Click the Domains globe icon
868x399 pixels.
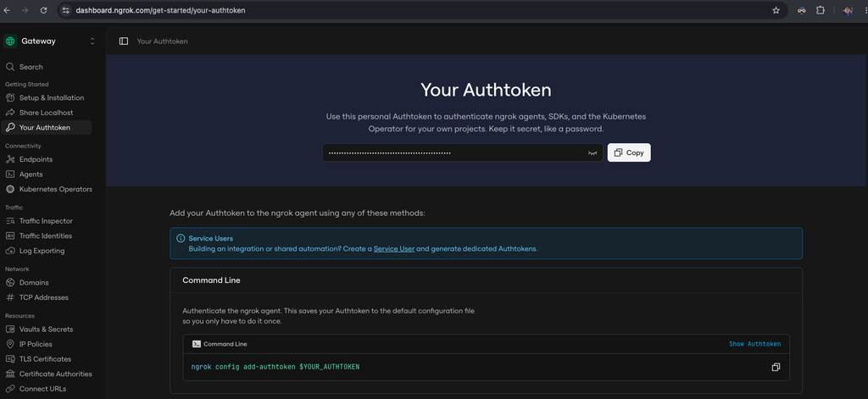tap(10, 283)
